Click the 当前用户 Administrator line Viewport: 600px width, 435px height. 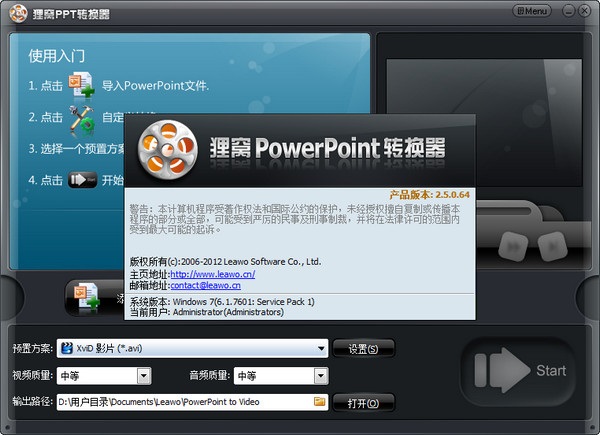(207, 312)
